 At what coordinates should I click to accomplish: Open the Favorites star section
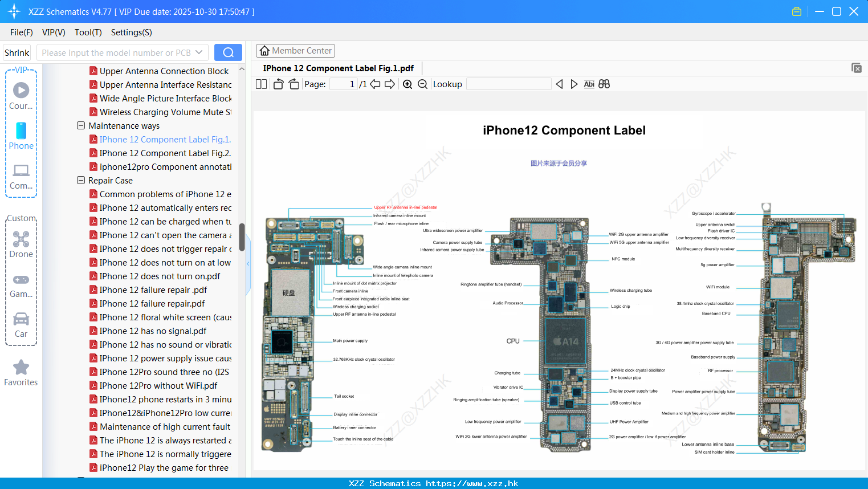21,373
